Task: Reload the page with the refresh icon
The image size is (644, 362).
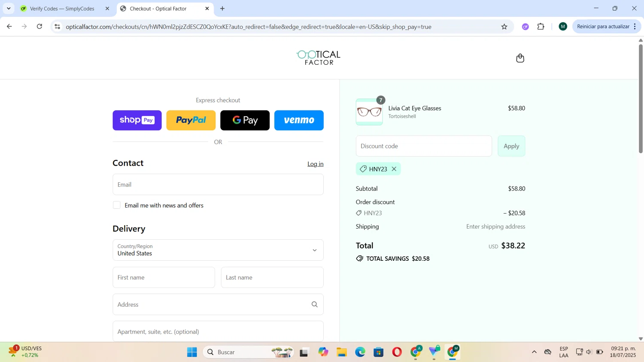Action: tap(39, 27)
